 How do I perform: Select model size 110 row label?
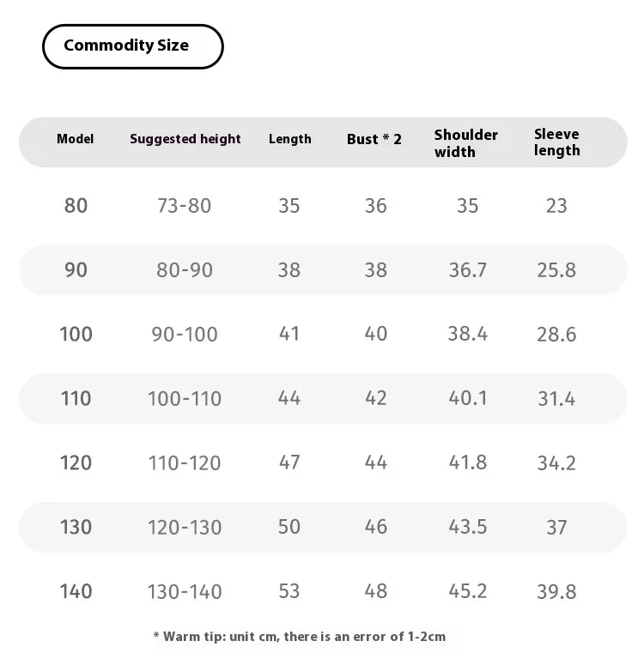(x=76, y=398)
